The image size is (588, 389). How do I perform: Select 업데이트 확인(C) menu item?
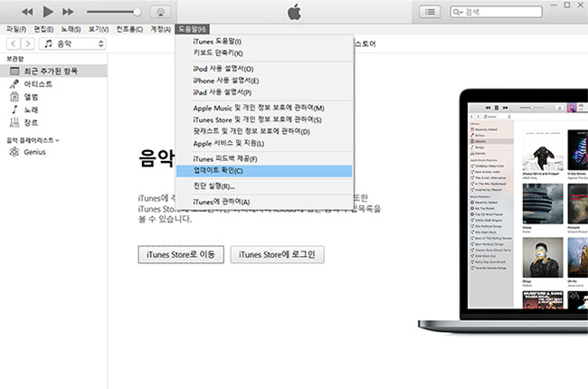click(x=264, y=171)
